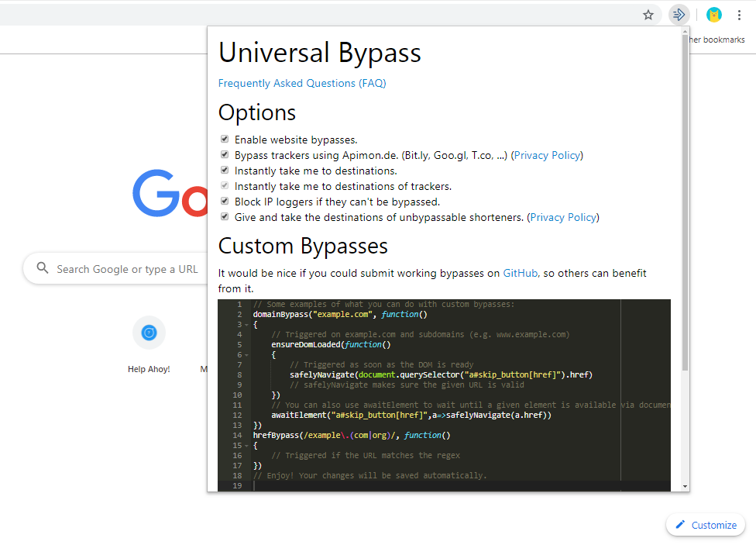Collapse code block at line 3
This screenshot has height=545, width=756.
point(246,325)
